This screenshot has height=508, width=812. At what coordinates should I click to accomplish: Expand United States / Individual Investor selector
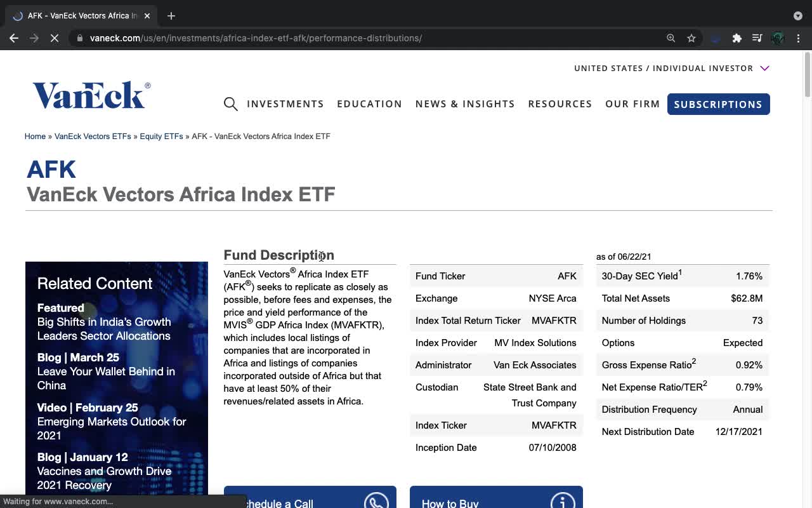[672, 68]
